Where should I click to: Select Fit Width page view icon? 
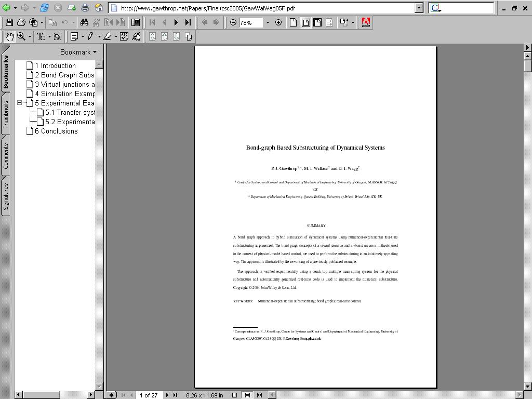pos(317,23)
